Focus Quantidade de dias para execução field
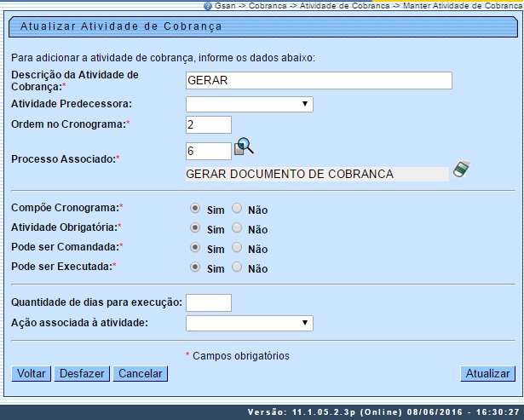Image resolution: width=524 pixels, height=420 pixels. point(208,302)
